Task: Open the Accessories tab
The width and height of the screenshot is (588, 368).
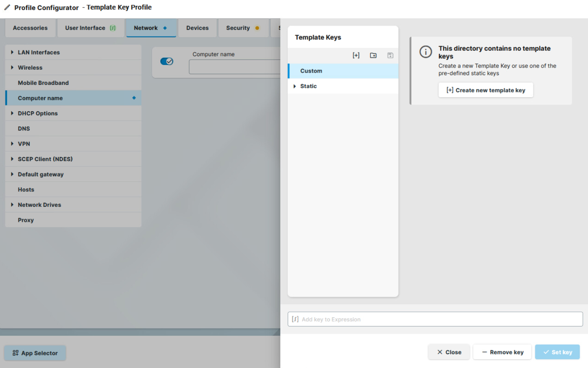Action: coord(30,28)
